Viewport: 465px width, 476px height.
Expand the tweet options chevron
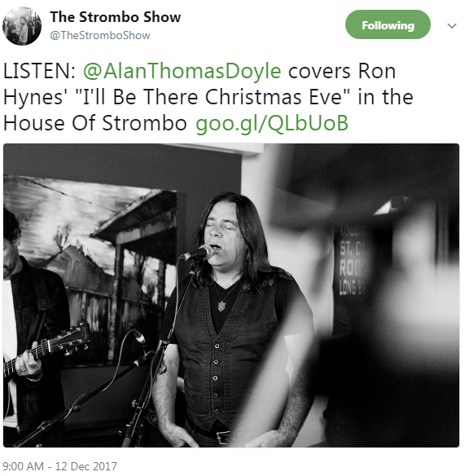(x=452, y=26)
